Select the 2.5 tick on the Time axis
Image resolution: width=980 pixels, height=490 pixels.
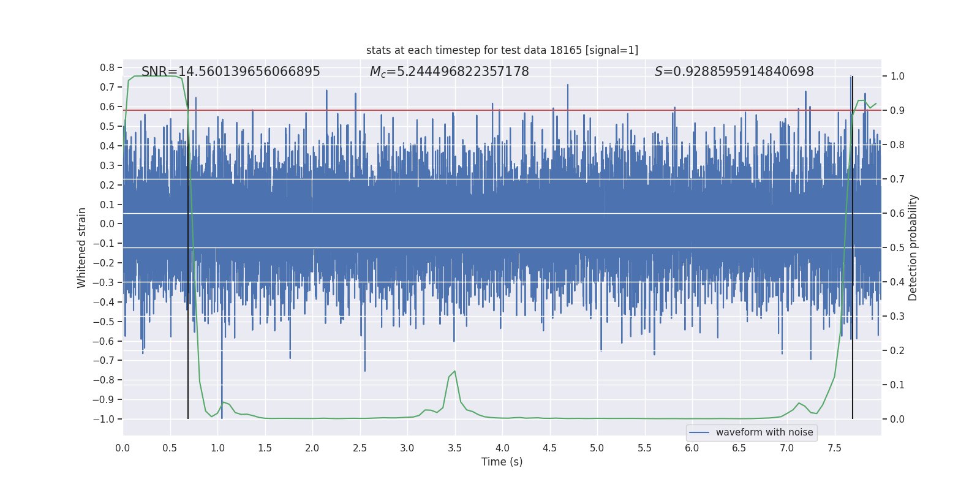coord(360,448)
